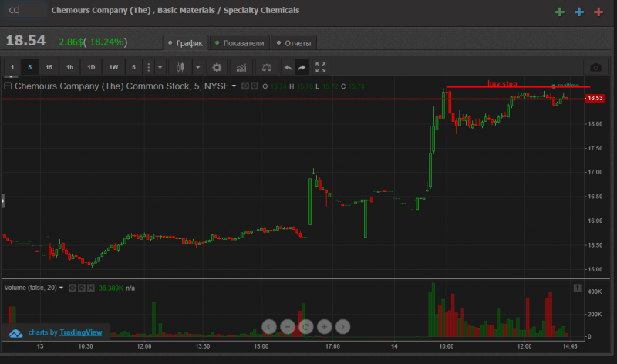Click the green plus icon

click(x=560, y=12)
